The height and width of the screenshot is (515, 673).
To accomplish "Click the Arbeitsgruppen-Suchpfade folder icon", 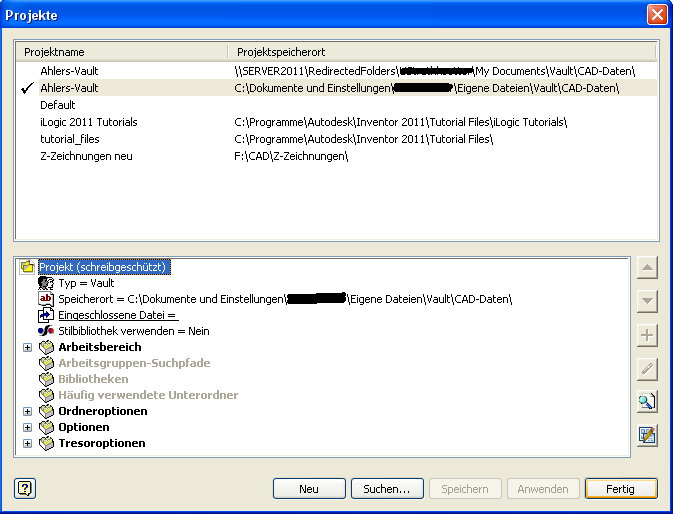I will click(46, 363).
